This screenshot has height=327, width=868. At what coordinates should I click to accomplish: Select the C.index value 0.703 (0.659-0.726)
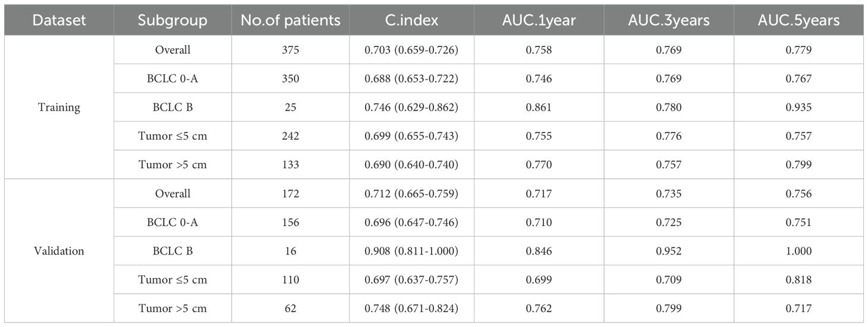(x=411, y=50)
